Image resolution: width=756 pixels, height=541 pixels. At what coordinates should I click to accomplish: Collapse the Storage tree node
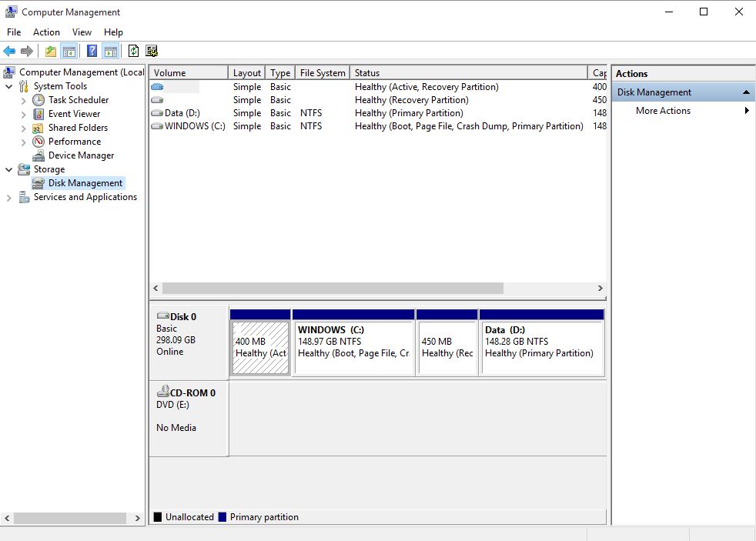click(8, 169)
